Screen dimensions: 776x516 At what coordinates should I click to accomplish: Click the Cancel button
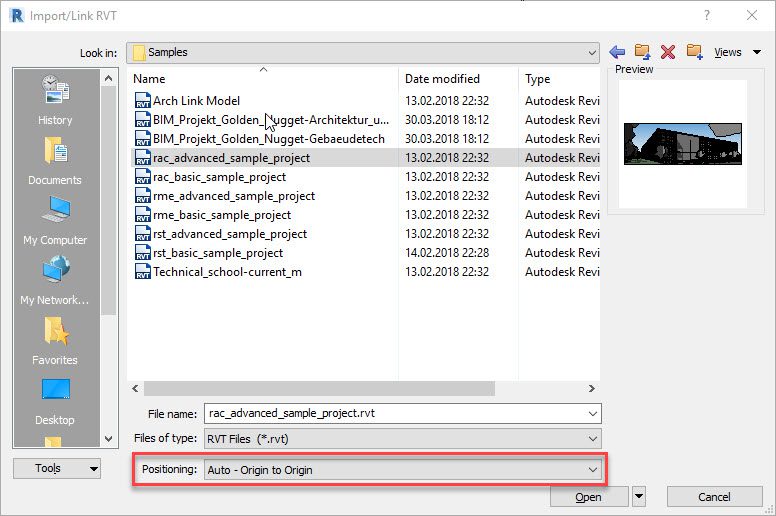point(714,497)
